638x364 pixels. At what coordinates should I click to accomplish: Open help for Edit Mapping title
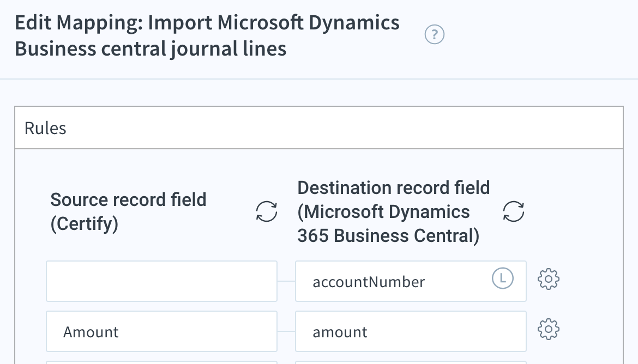tap(434, 34)
